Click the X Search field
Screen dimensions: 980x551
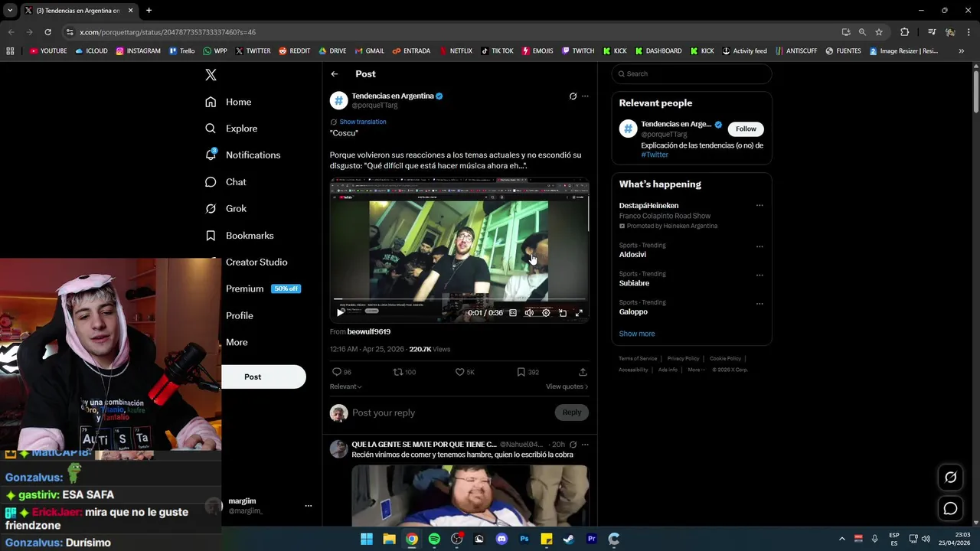click(691, 73)
